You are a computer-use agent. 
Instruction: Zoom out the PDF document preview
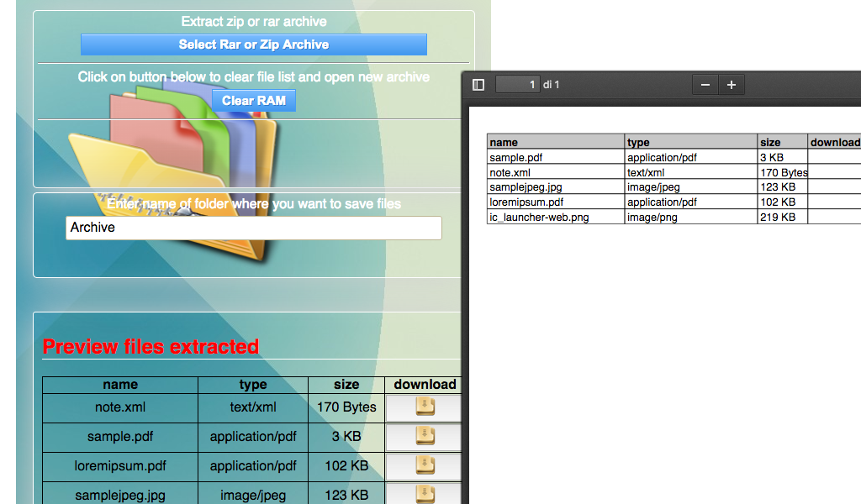tap(704, 84)
